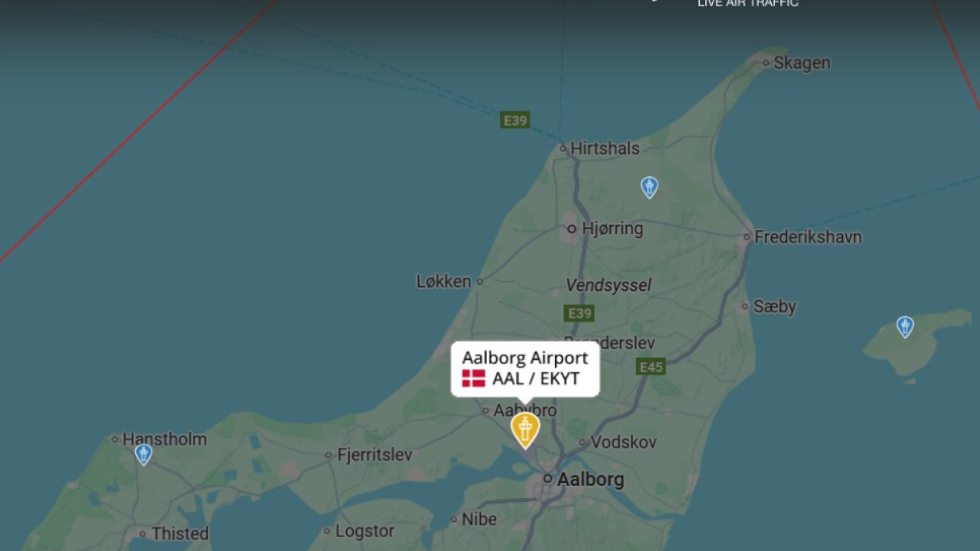Image resolution: width=980 pixels, height=551 pixels.
Task: Click the Vodskov town label
Action: [623, 442]
